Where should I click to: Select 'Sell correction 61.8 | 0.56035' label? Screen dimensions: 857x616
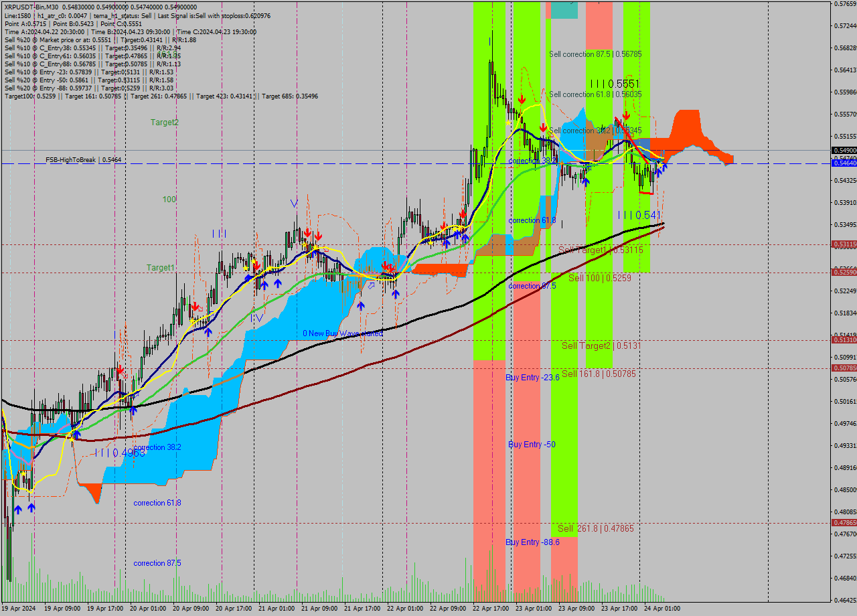[x=595, y=94]
